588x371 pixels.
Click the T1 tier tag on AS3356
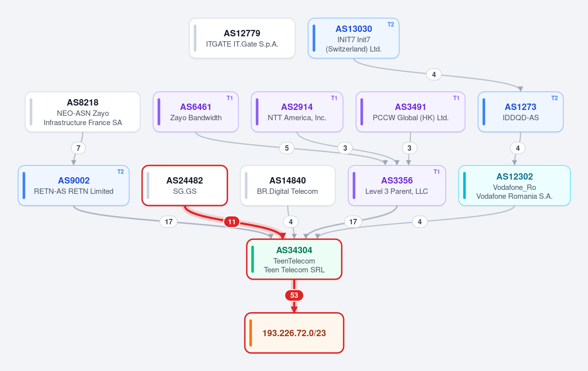click(436, 171)
